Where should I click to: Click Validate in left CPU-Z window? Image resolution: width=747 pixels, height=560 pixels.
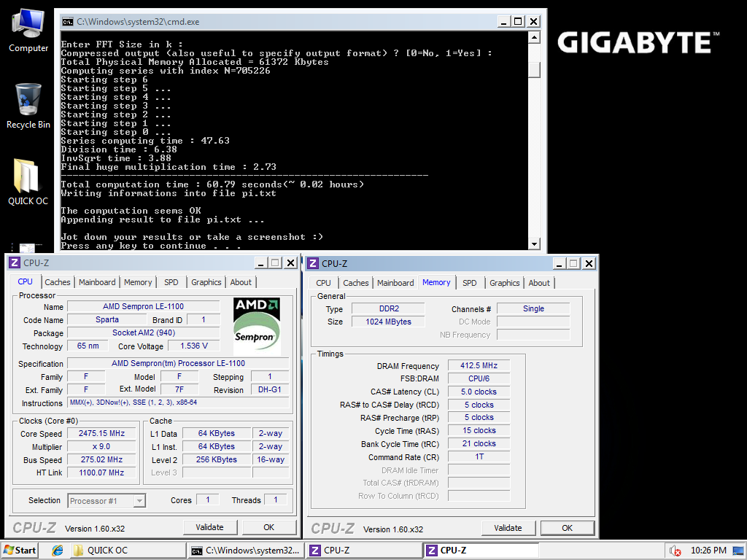pos(209,527)
